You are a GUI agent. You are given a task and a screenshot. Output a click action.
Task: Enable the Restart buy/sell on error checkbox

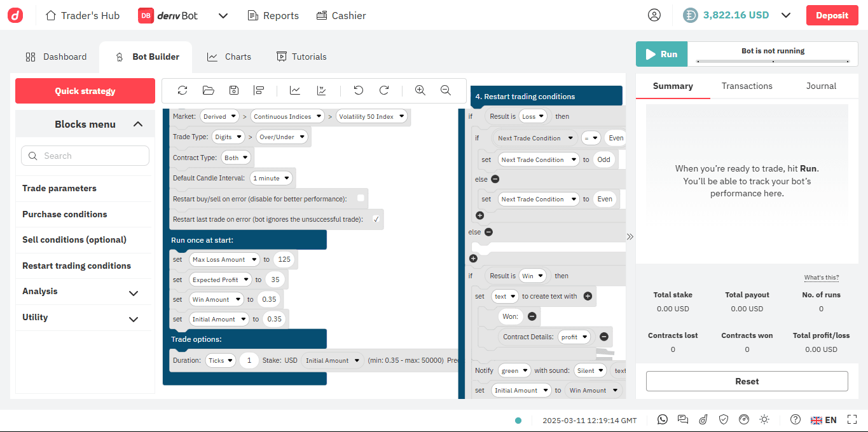pos(359,198)
